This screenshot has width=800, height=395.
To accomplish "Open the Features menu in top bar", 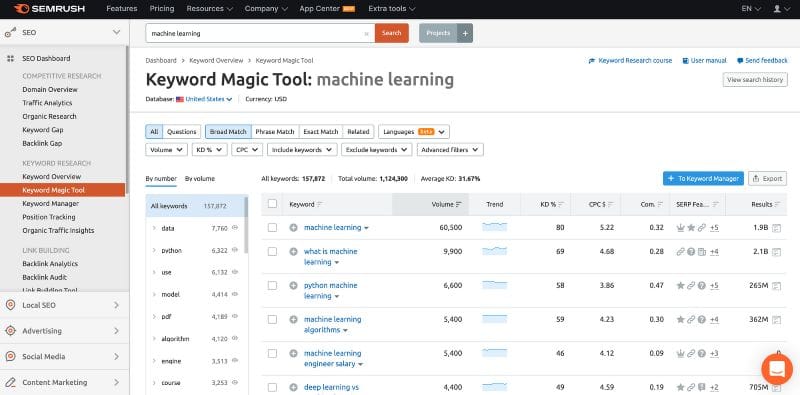I will click(121, 9).
